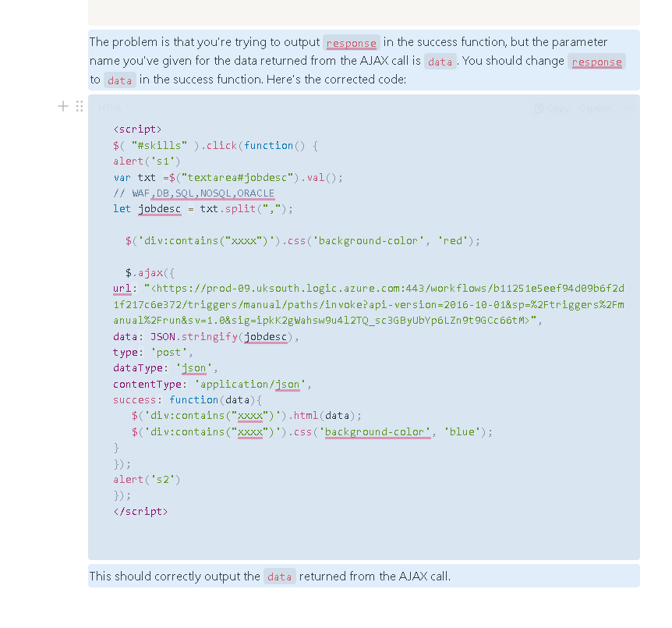The width and height of the screenshot is (672, 628).
Task: Click the first inline 'response' code word in the paragraph
Action: 351,43
